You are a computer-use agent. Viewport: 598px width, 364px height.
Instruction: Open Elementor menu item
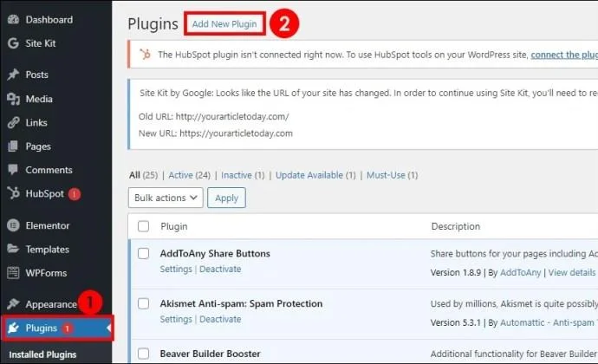[48, 225]
